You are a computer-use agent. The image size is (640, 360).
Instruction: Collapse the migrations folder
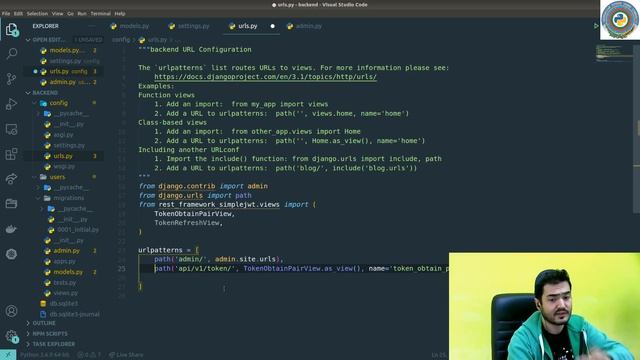point(38,198)
